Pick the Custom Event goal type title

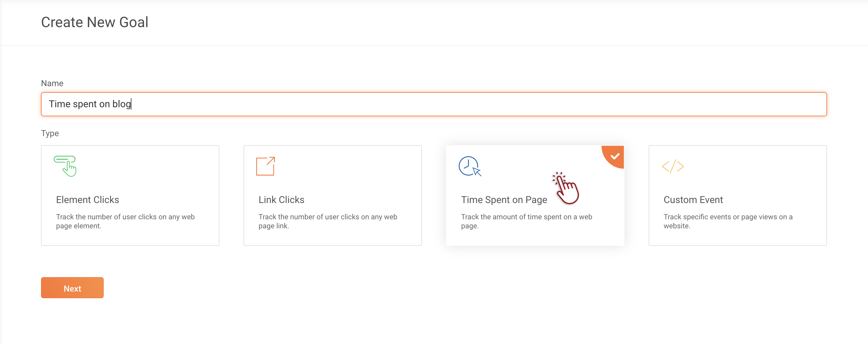[693, 200]
